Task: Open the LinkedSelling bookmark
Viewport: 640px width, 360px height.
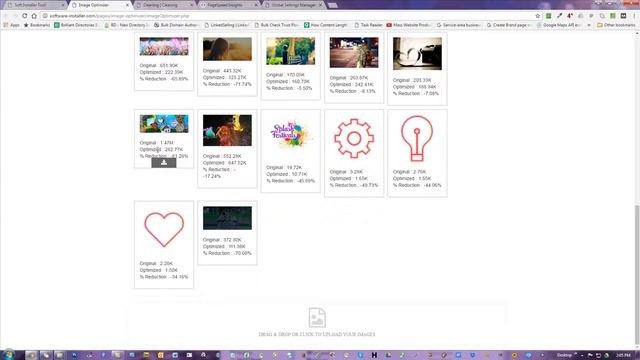Action: [x=227, y=25]
